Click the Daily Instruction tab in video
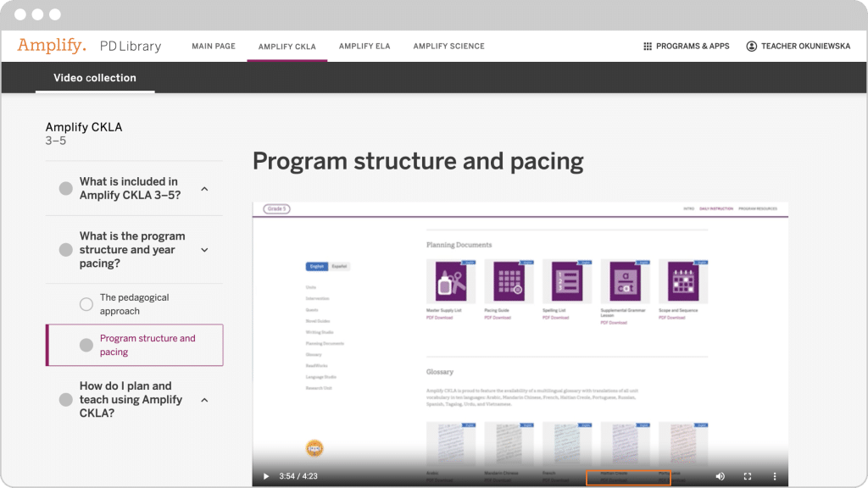Image resolution: width=868 pixels, height=488 pixels. (716, 208)
